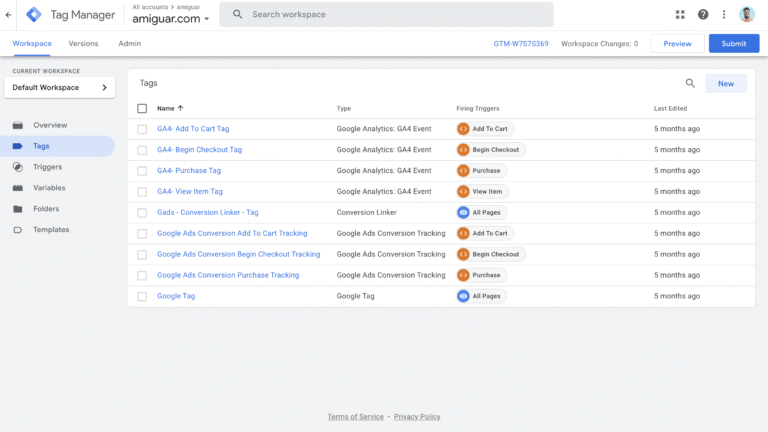Open the three-dot more options menu

724,15
